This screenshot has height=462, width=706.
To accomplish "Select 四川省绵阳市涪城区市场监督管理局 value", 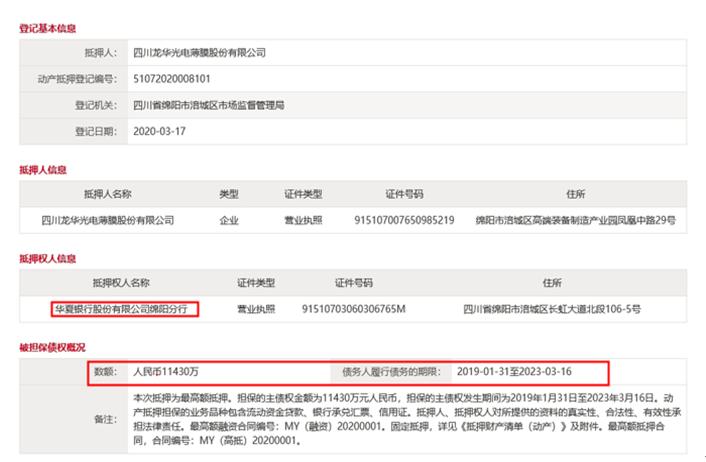I will (x=208, y=105).
